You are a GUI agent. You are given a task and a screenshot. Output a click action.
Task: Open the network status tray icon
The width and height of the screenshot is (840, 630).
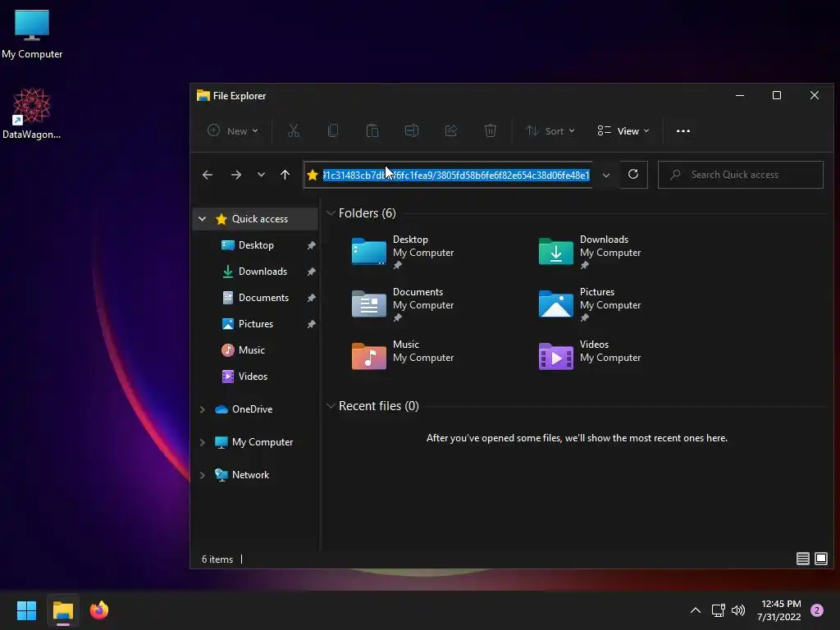tap(718, 610)
